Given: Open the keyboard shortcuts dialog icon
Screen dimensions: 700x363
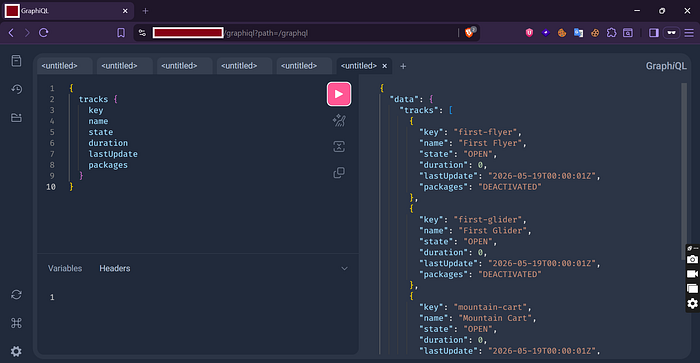Looking at the screenshot, I should (x=17, y=323).
